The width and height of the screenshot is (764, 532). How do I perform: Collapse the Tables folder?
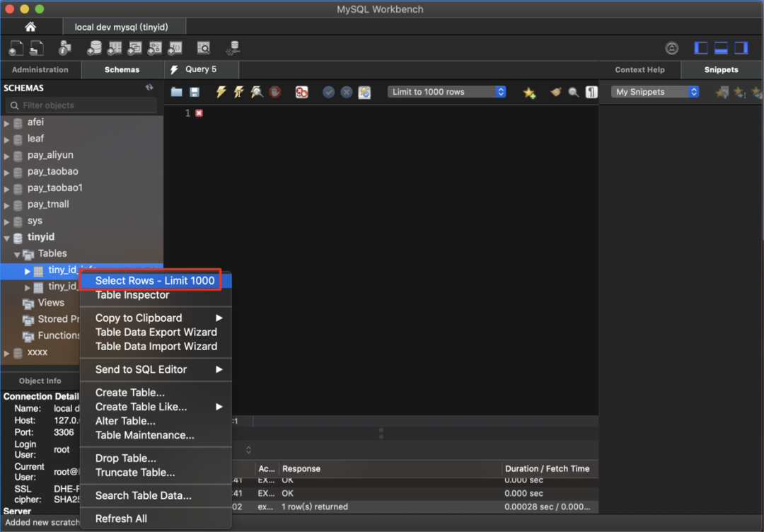tap(17, 254)
